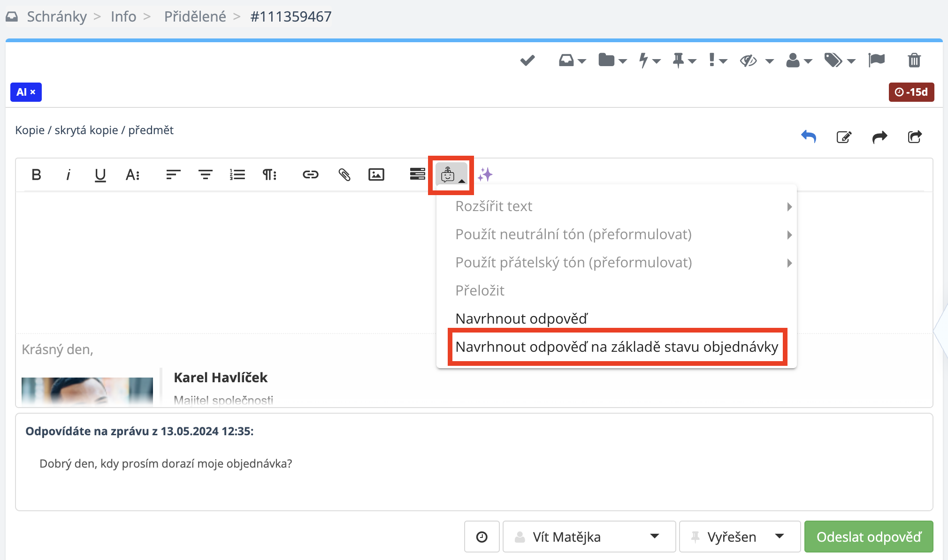Select Navrhnout odpověď menu item
Screen dimensions: 948x560
[x=521, y=319]
